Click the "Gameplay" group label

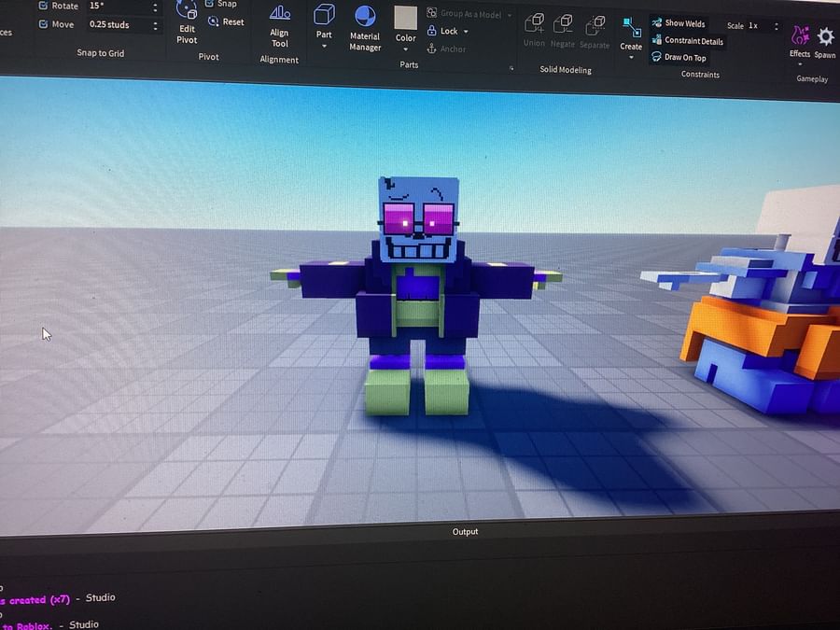click(812, 78)
